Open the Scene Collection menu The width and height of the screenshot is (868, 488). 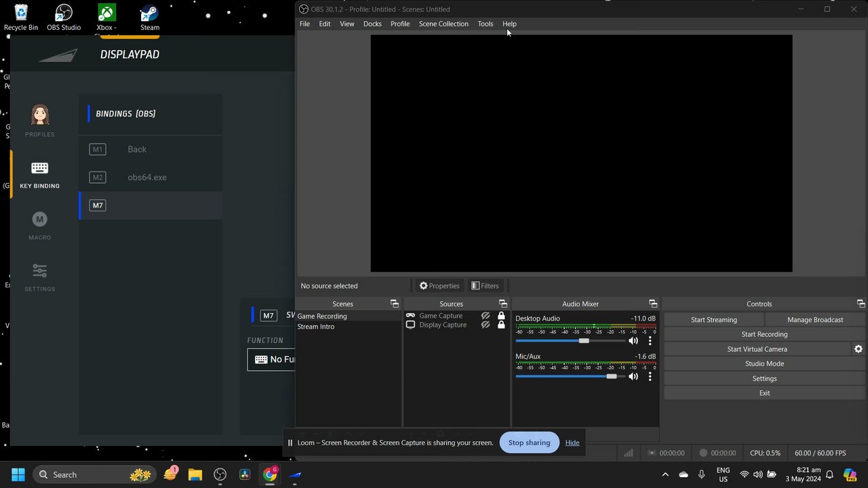(443, 24)
